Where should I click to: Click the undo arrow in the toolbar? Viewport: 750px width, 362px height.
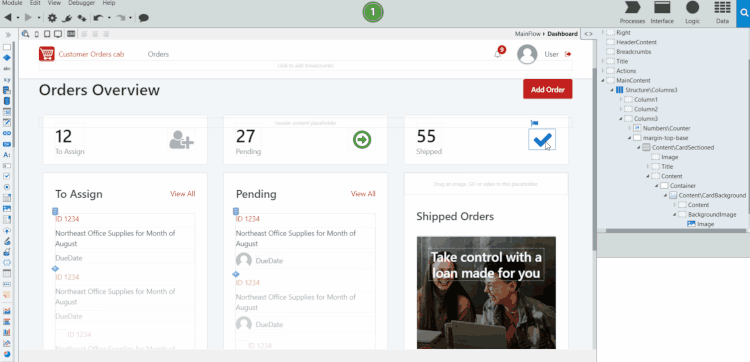pyautogui.click(x=98, y=18)
